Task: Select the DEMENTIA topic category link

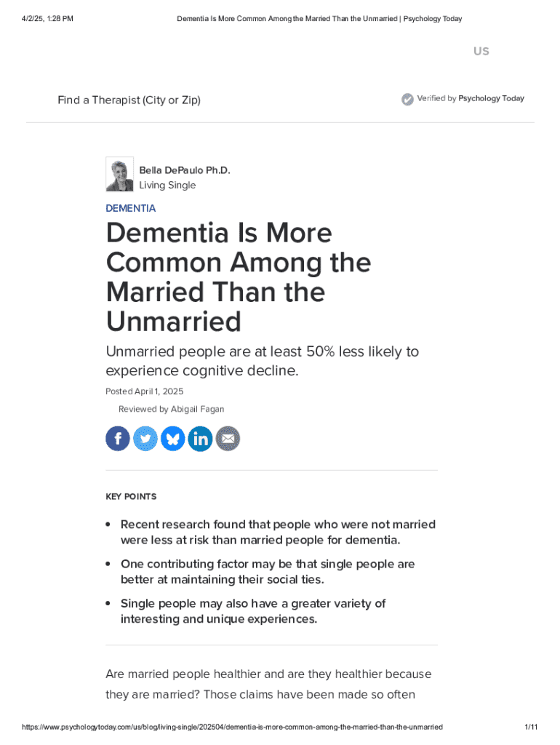Action: 130,208
